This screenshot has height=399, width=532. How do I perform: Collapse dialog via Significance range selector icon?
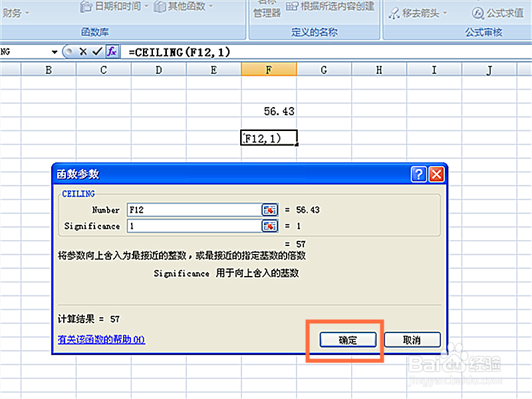click(270, 226)
